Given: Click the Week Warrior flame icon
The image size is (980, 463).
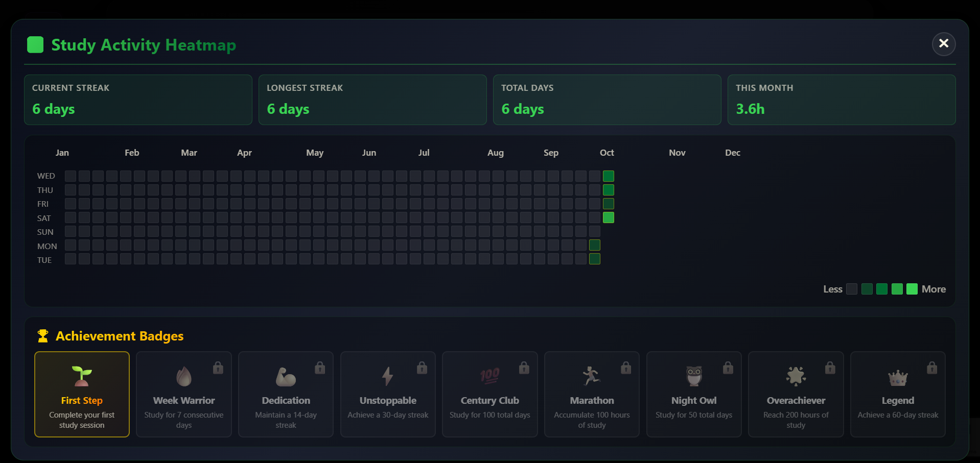Looking at the screenshot, I should [x=184, y=377].
